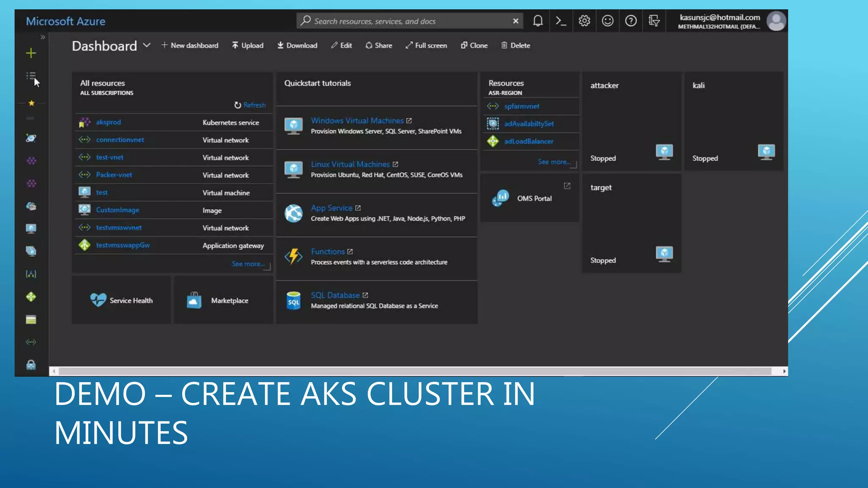Click the SQL Database cylinder icon
The width and height of the screenshot is (868, 488).
point(294,300)
